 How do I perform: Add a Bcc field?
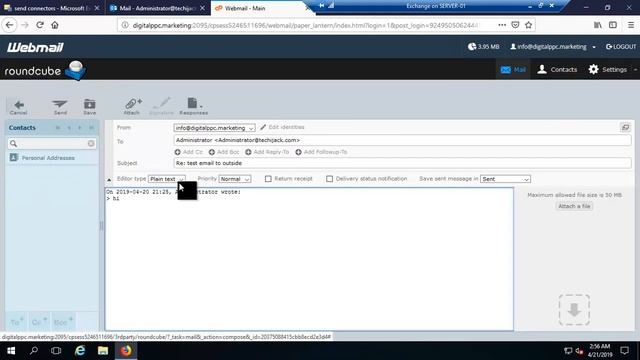coord(224,152)
